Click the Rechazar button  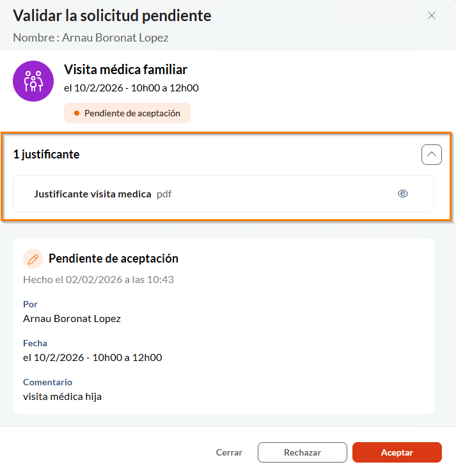click(303, 452)
